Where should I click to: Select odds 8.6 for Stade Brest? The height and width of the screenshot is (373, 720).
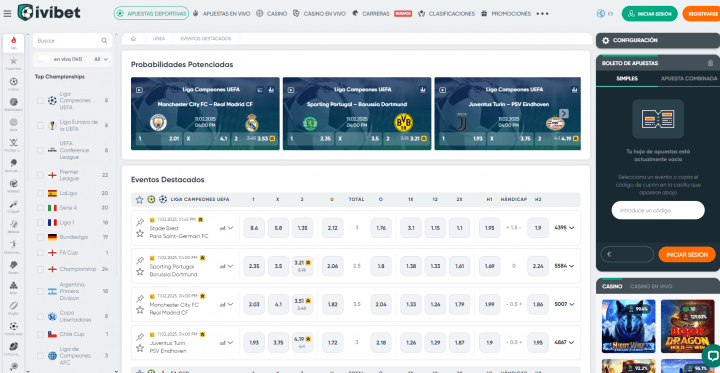[x=254, y=227]
